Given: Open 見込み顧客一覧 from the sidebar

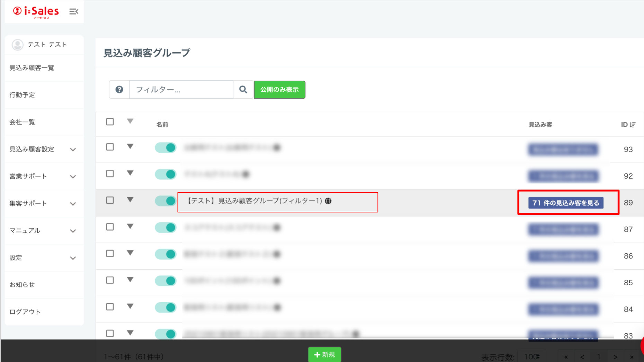Looking at the screenshot, I should tap(32, 68).
